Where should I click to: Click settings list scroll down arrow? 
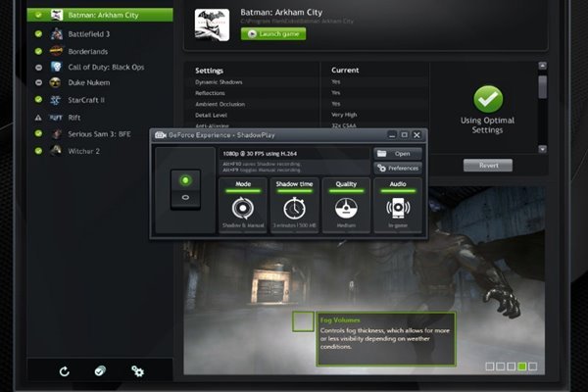(542, 149)
